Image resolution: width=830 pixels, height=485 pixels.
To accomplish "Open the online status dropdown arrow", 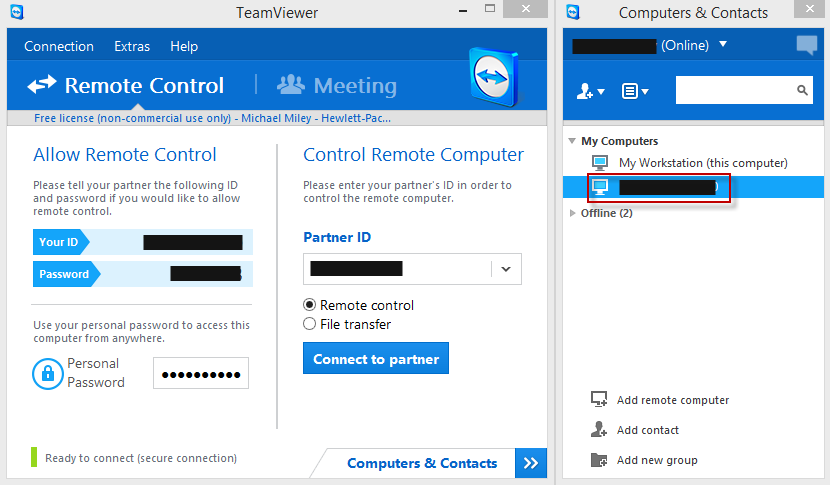I will pos(723,44).
